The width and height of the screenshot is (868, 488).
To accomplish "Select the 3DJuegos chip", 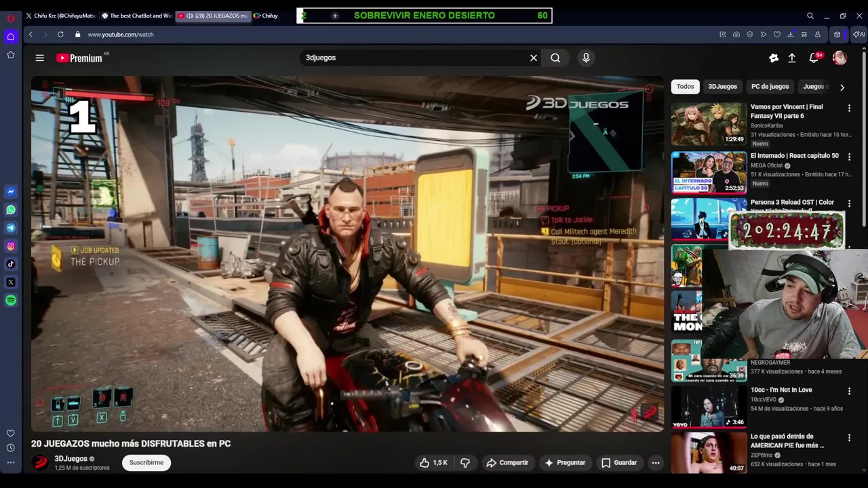I will [x=722, y=87].
